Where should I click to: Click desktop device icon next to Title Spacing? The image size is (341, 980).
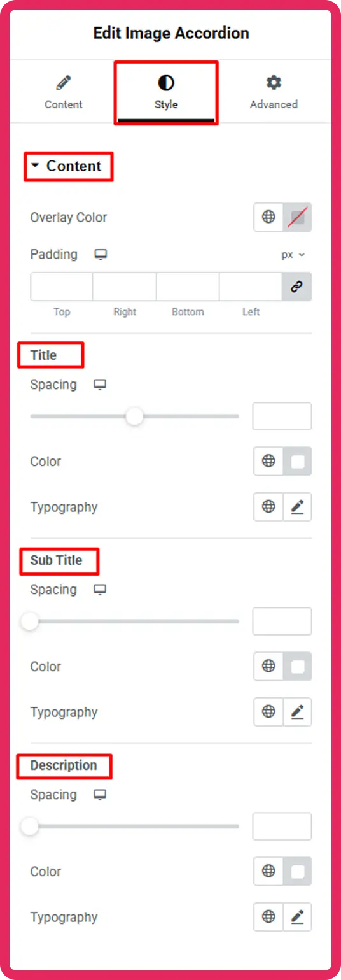tap(99, 385)
